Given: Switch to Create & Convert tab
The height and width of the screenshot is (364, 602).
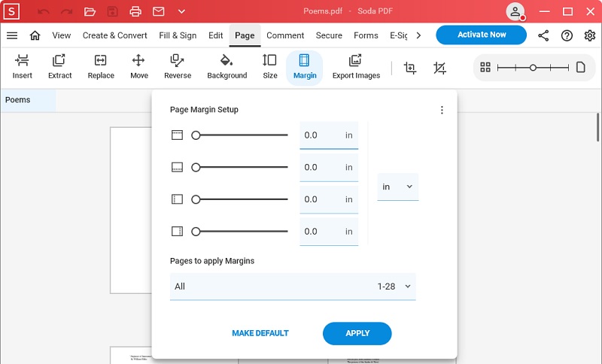Looking at the screenshot, I should (115, 35).
